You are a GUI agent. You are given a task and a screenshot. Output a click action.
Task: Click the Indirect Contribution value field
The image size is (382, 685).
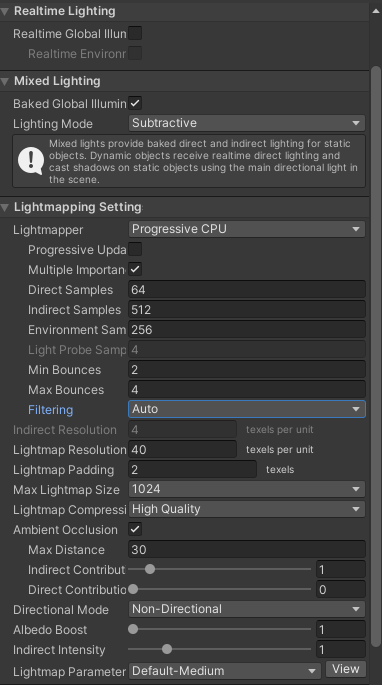pyautogui.click(x=341, y=570)
